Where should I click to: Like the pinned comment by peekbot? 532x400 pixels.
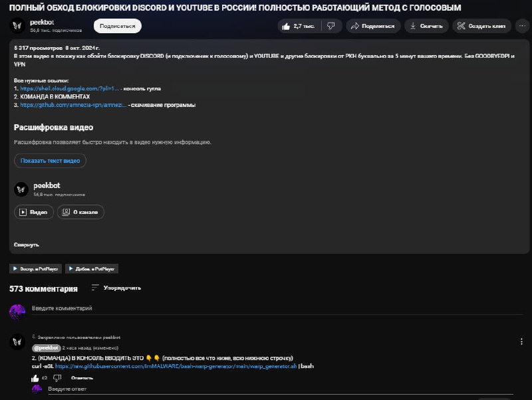(x=35, y=378)
